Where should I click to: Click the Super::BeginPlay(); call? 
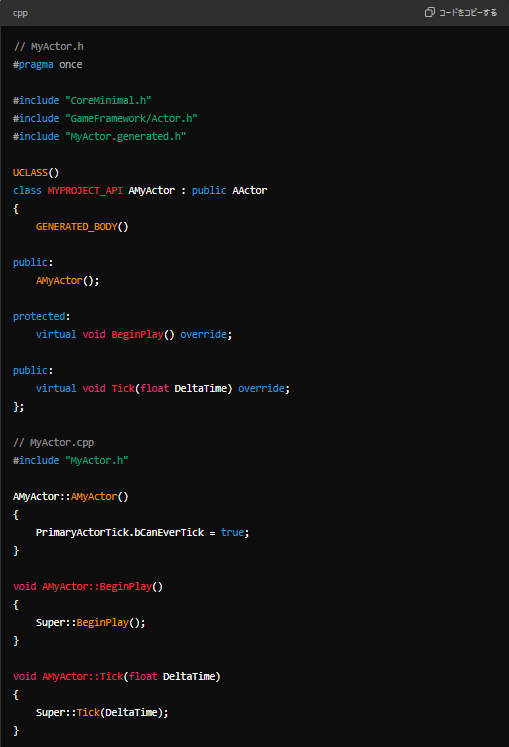[91, 623]
